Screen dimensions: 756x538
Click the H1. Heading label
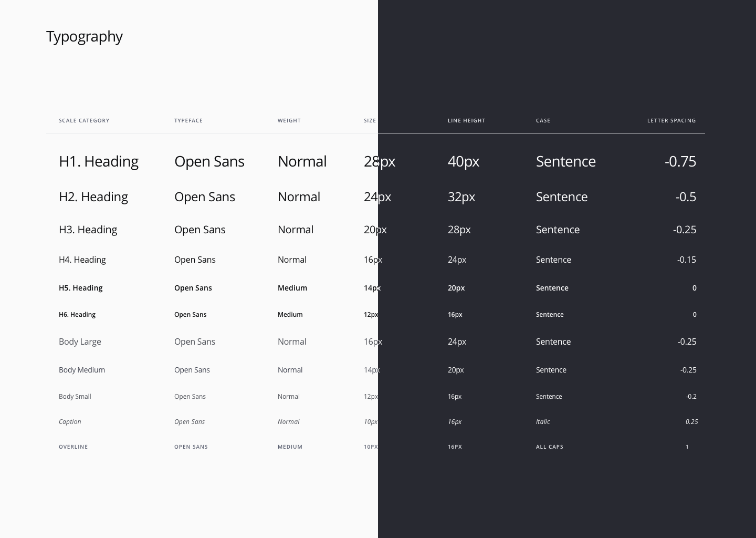pos(99,161)
